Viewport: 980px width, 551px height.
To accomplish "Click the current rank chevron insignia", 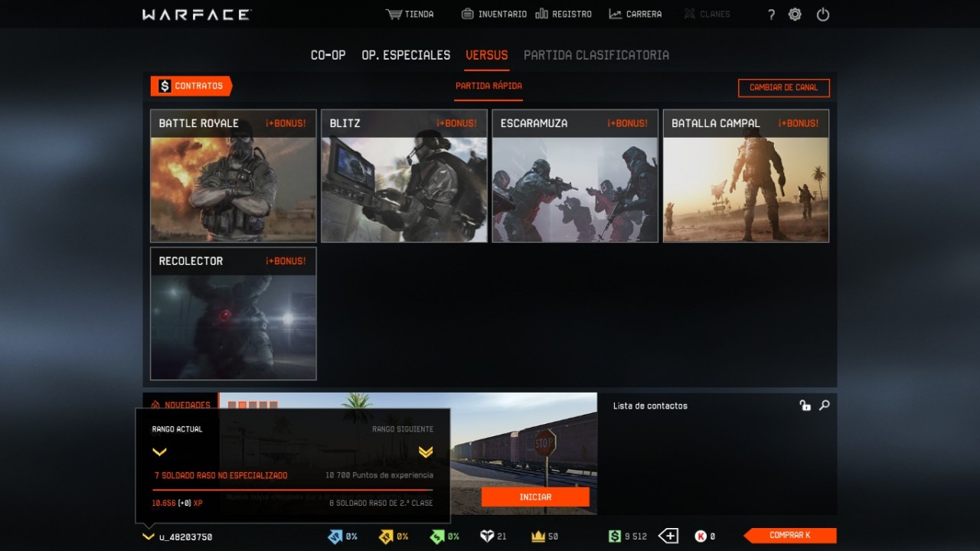I will click(x=159, y=452).
